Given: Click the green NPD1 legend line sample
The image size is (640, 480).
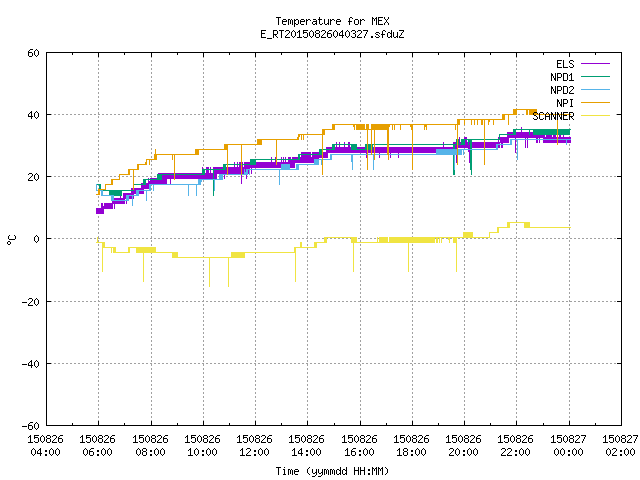Looking at the screenshot, I should (595, 76).
